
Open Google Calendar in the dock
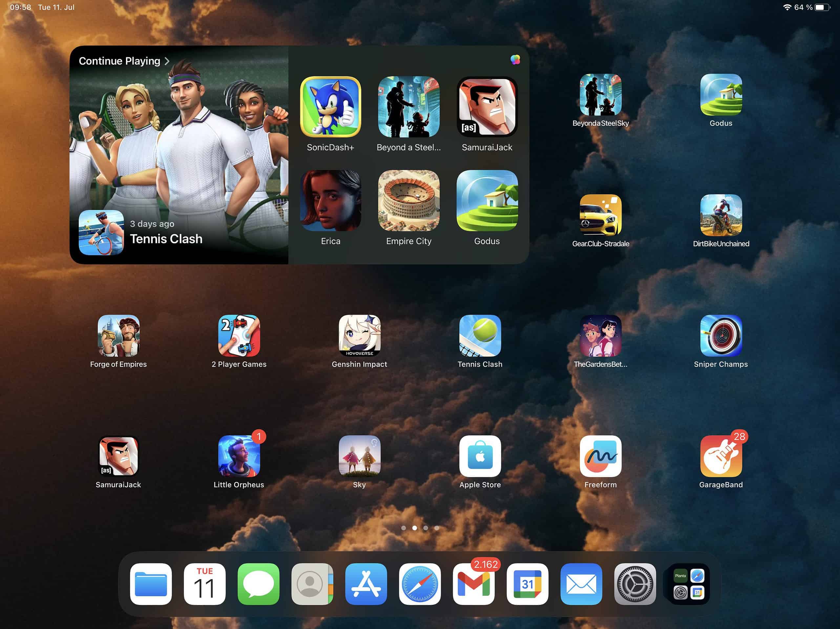pyautogui.click(x=528, y=584)
